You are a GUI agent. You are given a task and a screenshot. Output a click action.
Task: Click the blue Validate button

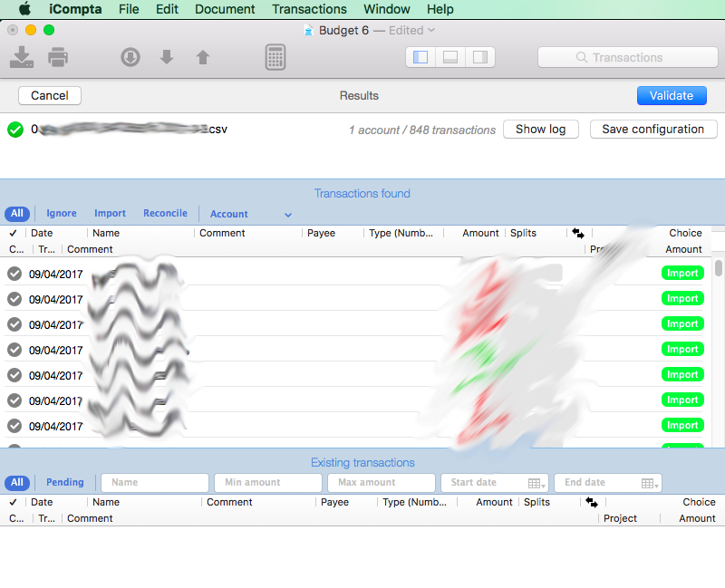tap(672, 95)
